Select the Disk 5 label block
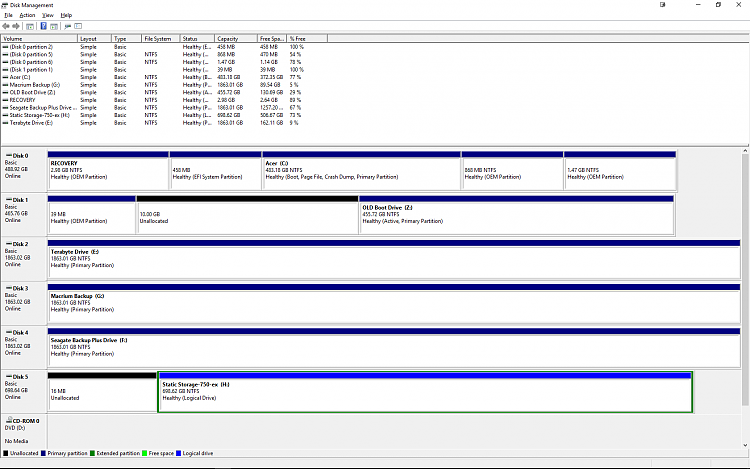The image size is (750, 469). pos(23,392)
